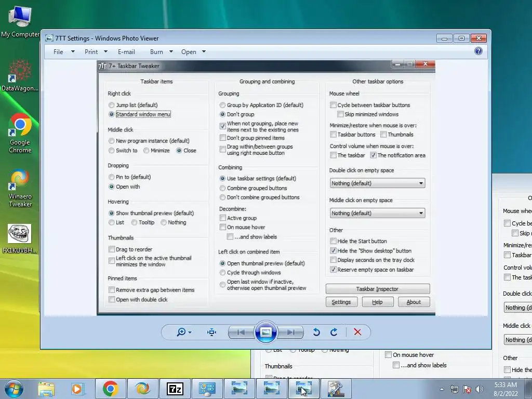Toggle the Cycle be… checkbox in background window
This screenshot has height=399, width=532.
507,223
